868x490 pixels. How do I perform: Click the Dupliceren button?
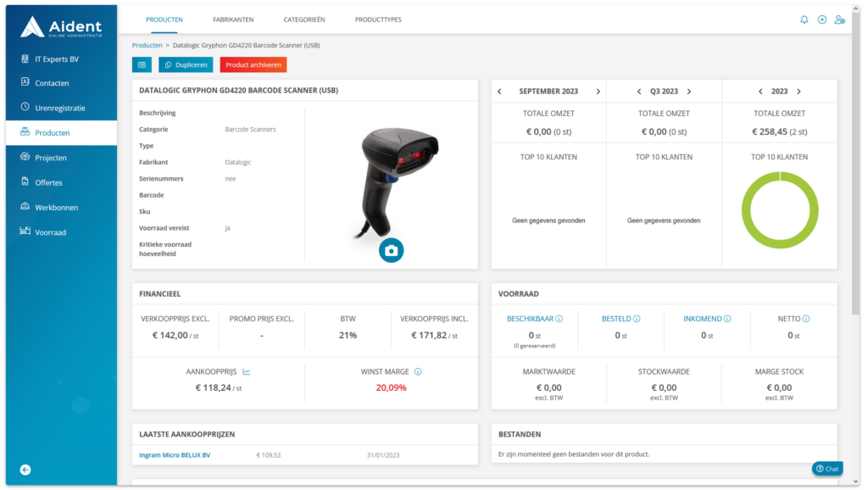(x=186, y=64)
